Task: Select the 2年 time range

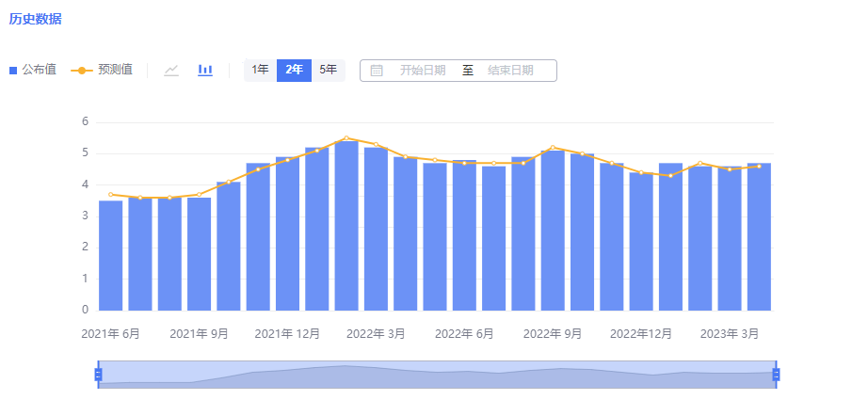Action: (x=294, y=70)
